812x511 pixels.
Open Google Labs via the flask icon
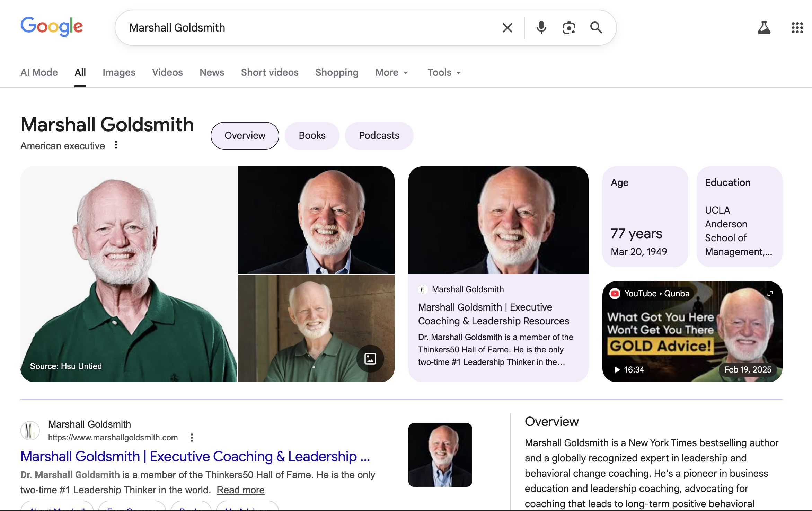coord(765,27)
